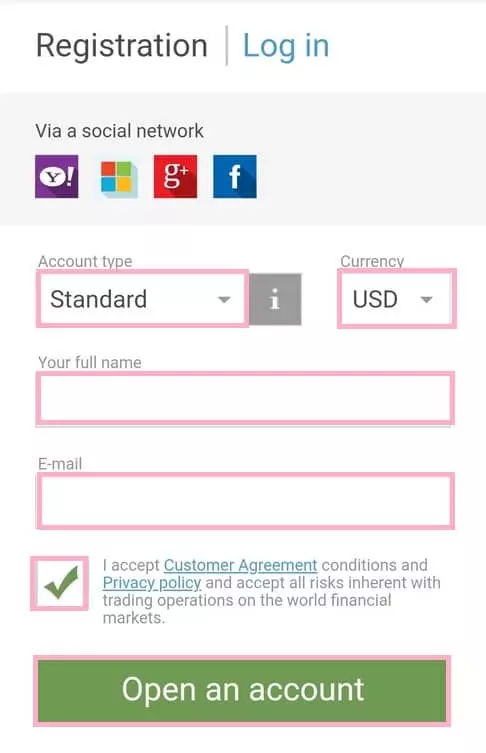Continue with the Facebook icon
The height and width of the screenshot is (753, 486).
235,176
